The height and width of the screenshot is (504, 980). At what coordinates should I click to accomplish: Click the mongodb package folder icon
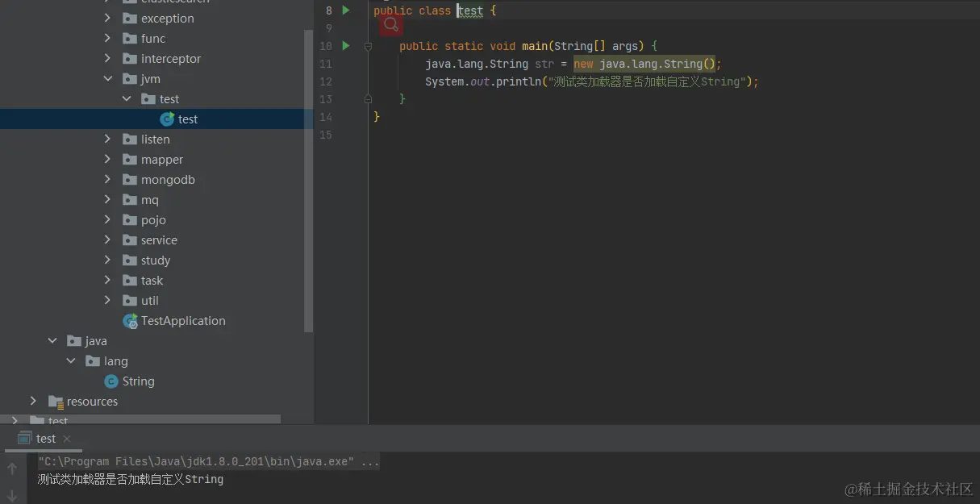click(129, 180)
